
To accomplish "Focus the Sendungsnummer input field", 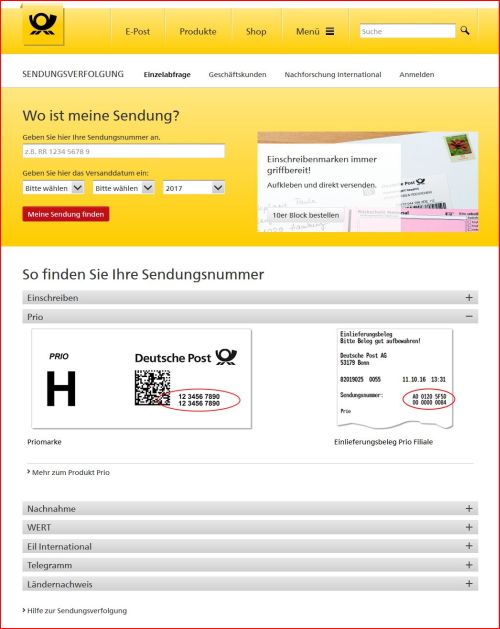I will (124, 151).
